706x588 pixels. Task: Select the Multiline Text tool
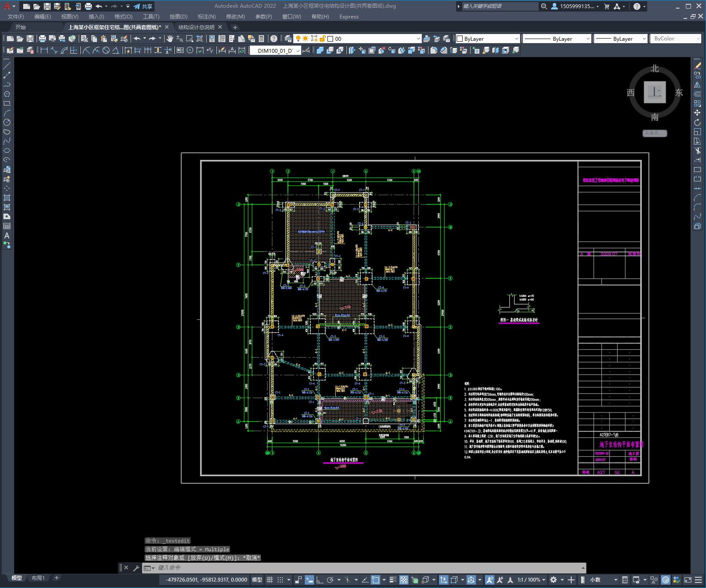point(7,235)
